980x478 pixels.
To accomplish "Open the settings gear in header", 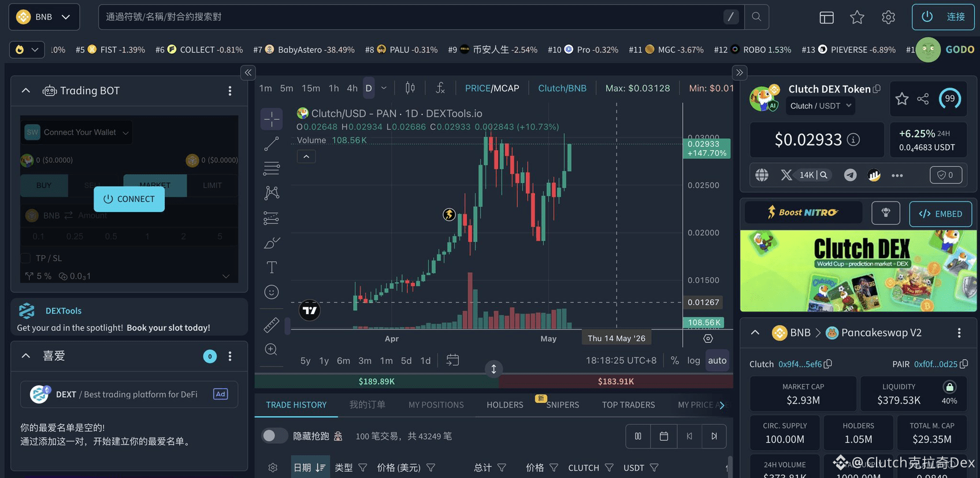I will tap(889, 17).
